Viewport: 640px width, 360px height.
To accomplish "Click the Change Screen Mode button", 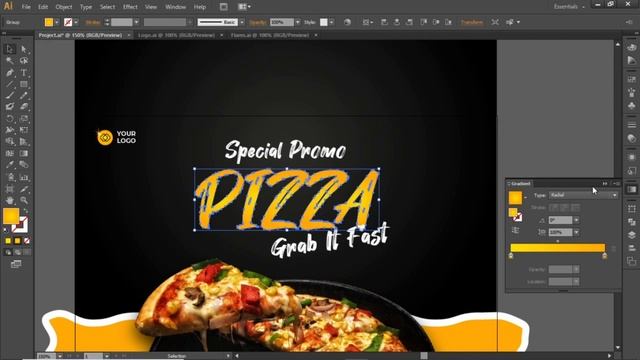I will pyautogui.click(x=16, y=264).
